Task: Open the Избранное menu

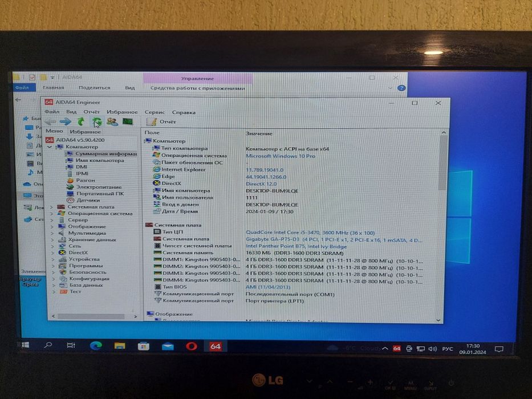Action: pyautogui.click(x=122, y=112)
